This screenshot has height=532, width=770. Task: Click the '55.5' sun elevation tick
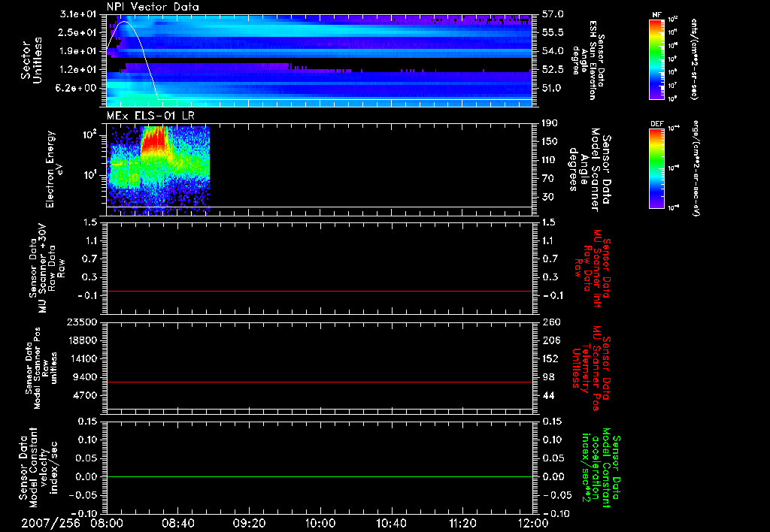pyautogui.click(x=553, y=32)
